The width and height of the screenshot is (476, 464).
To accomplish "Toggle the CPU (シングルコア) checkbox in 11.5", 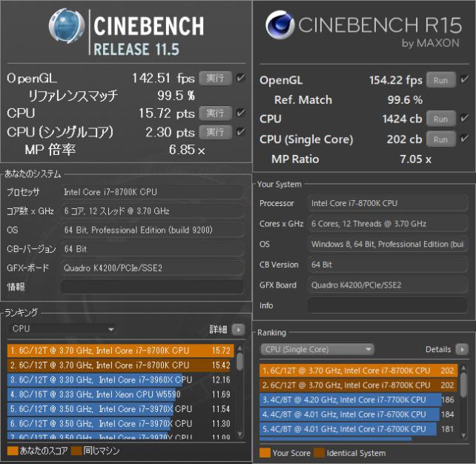I will pos(241,132).
